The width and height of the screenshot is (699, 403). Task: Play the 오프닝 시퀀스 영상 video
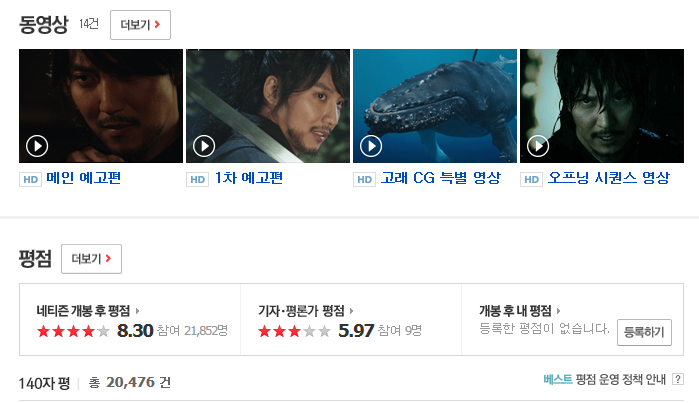[538, 146]
